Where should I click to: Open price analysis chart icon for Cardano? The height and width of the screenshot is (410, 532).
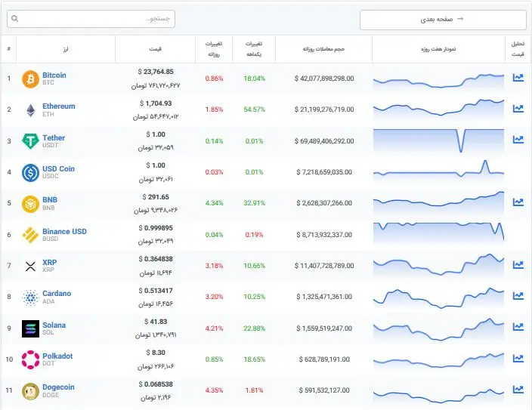tap(518, 296)
